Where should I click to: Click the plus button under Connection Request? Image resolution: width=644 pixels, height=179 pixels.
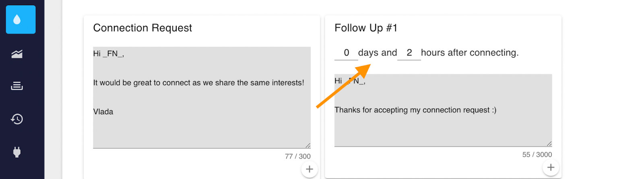click(309, 169)
